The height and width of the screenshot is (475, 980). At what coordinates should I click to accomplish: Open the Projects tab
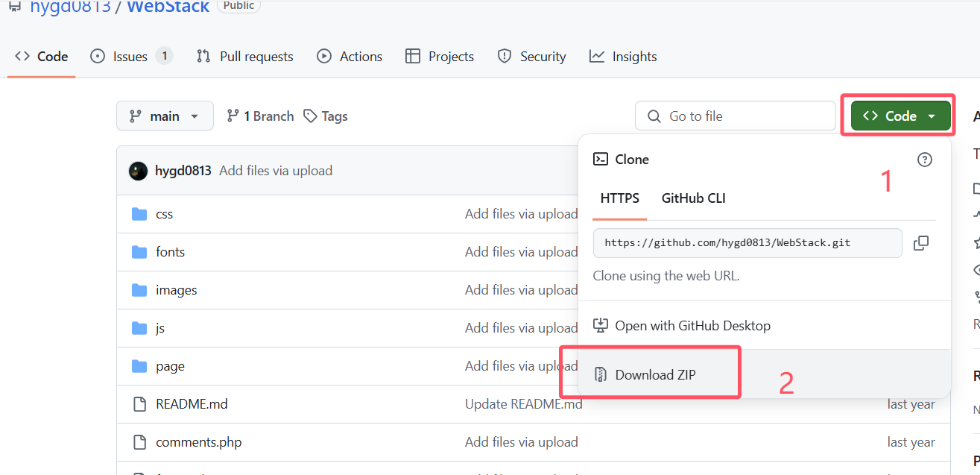coord(440,57)
